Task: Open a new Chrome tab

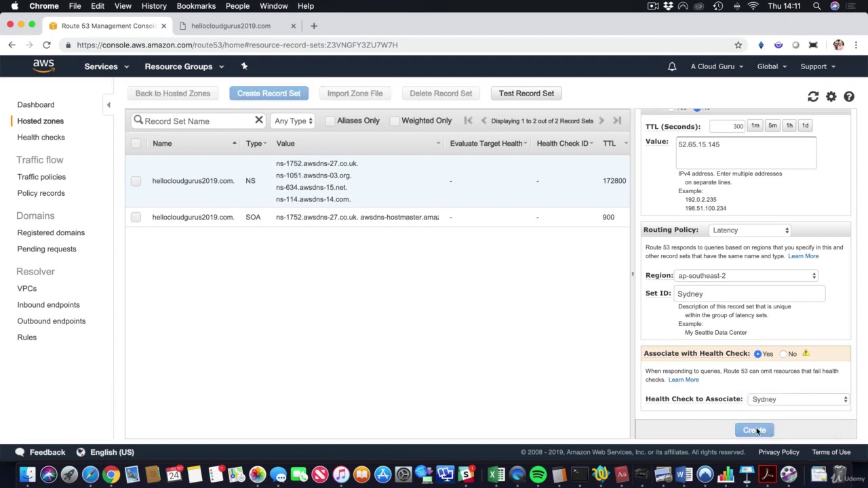Action: coord(313,26)
